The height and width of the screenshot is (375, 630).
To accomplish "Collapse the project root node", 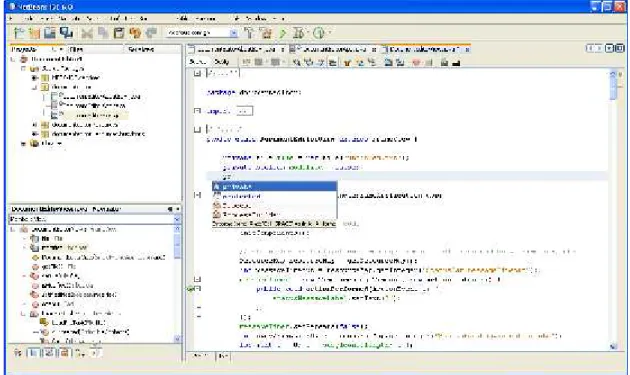I will [13, 59].
